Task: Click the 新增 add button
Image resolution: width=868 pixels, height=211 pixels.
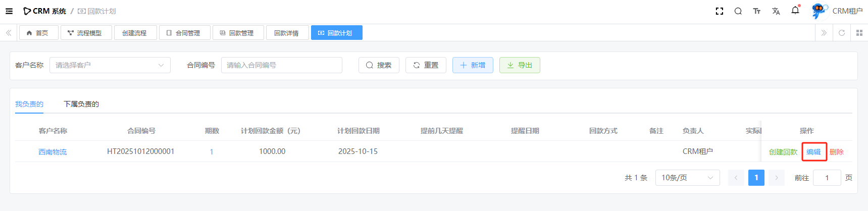Action: pos(473,65)
